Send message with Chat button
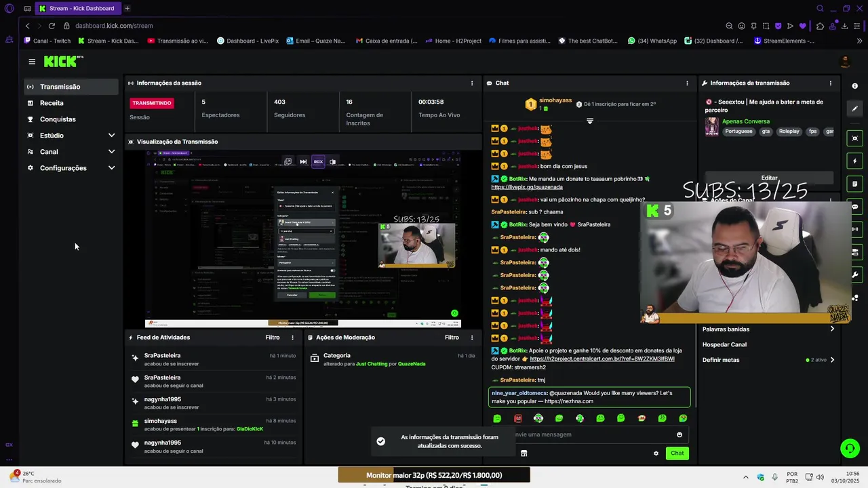This screenshot has width=868, height=488. pyautogui.click(x=677, y=453)
